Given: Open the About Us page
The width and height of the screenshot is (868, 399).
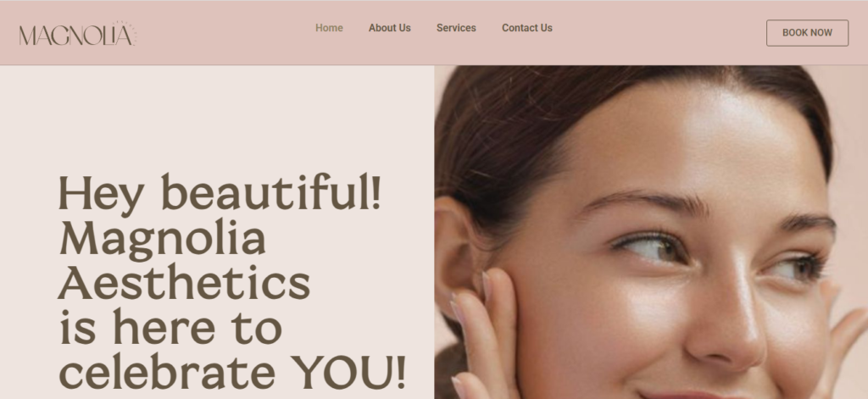Looking at the screenshot, I should 389,28.
